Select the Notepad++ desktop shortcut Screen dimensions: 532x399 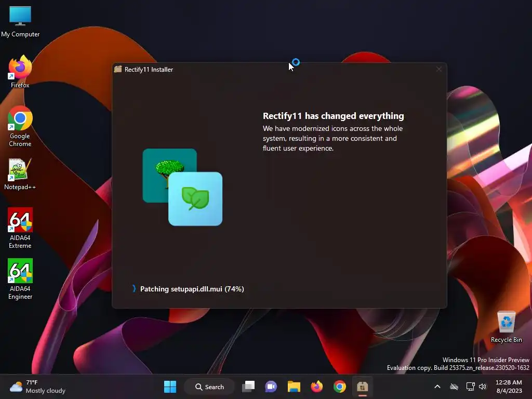[20, 174]
